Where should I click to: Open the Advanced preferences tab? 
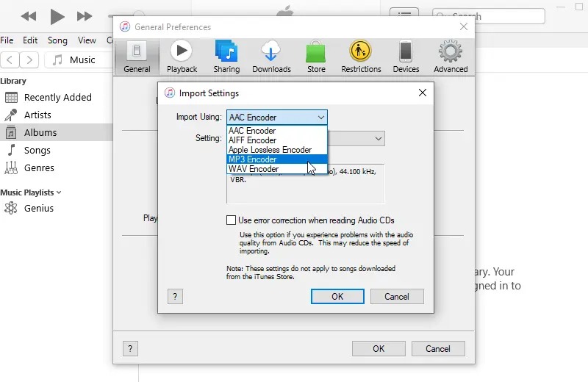[451, 57]
